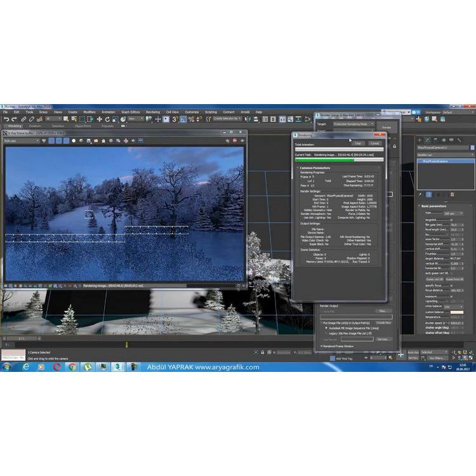Select the Select and Rotate tool
The width and height of the screenshot is (476, 476).
[x=107, y=119]
